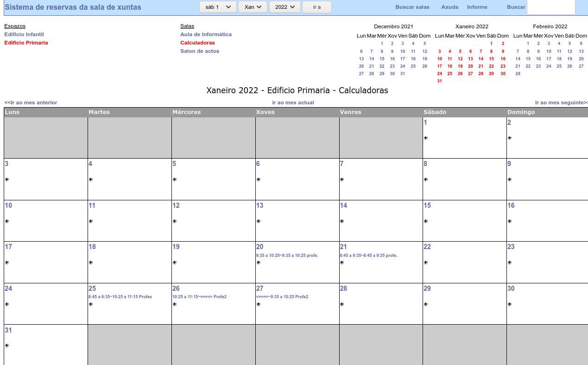Click the add-booking icon on day 20

[x=258, y=263]
